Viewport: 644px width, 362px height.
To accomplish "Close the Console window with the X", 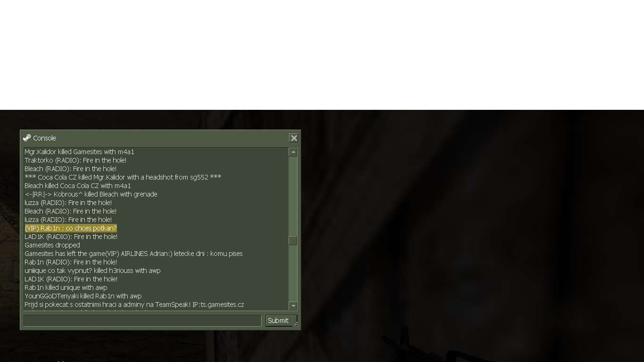I will (x=294, y=138).
